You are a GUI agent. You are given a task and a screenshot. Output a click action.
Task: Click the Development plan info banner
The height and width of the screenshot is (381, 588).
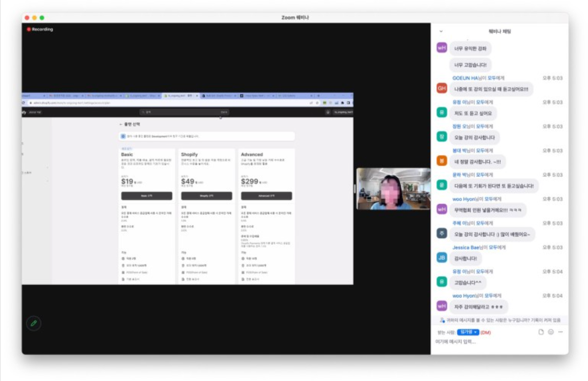tap(207, 136)
